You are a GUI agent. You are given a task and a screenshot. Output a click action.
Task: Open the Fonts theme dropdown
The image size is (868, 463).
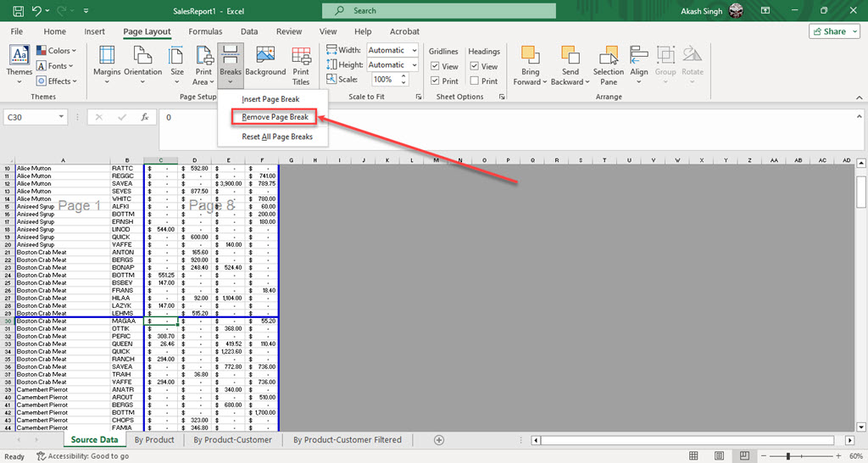coord(55,66)
